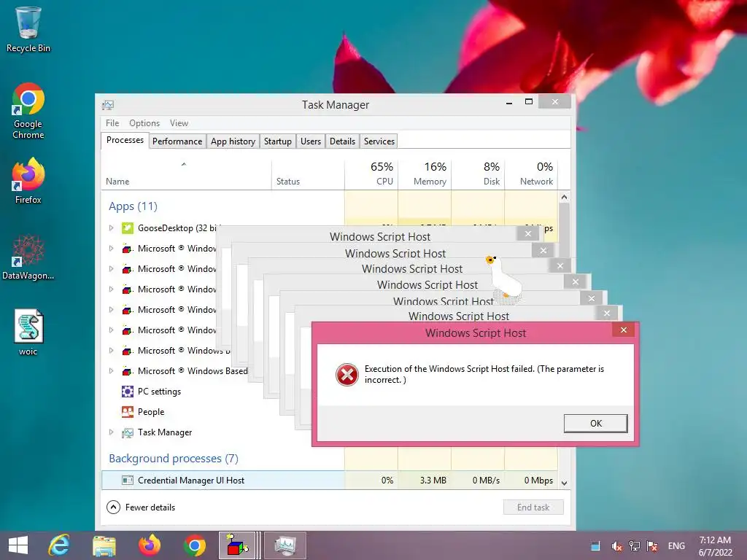Select the Google Chrome desktop shortcut
This screenshot has width=747, height=560.
pos(28,111)
